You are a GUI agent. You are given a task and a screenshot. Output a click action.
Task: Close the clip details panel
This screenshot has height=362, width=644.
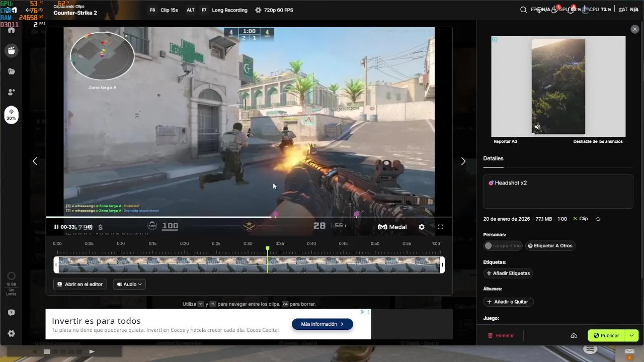coord(634,30)
